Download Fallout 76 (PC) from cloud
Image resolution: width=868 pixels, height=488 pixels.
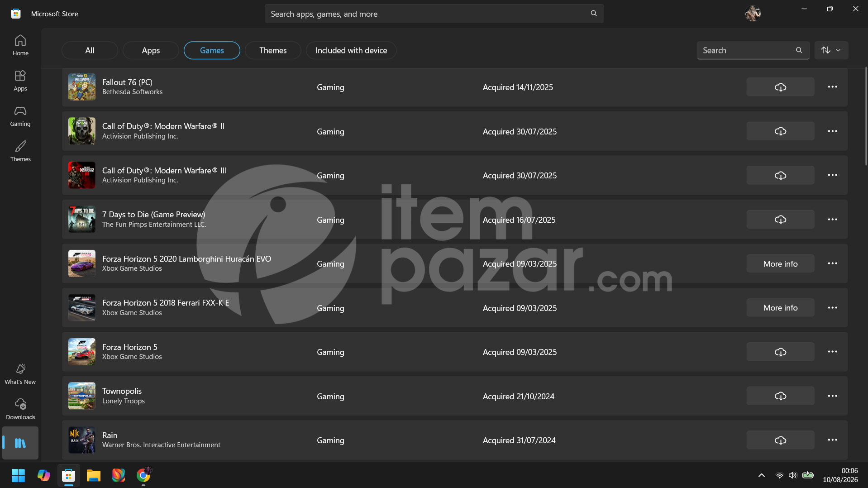[x=780, y=87]
